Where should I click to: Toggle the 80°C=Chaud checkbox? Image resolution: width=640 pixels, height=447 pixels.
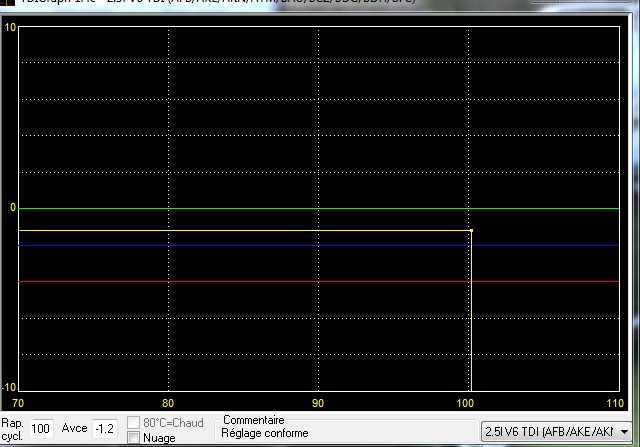[x=134, y=423]
